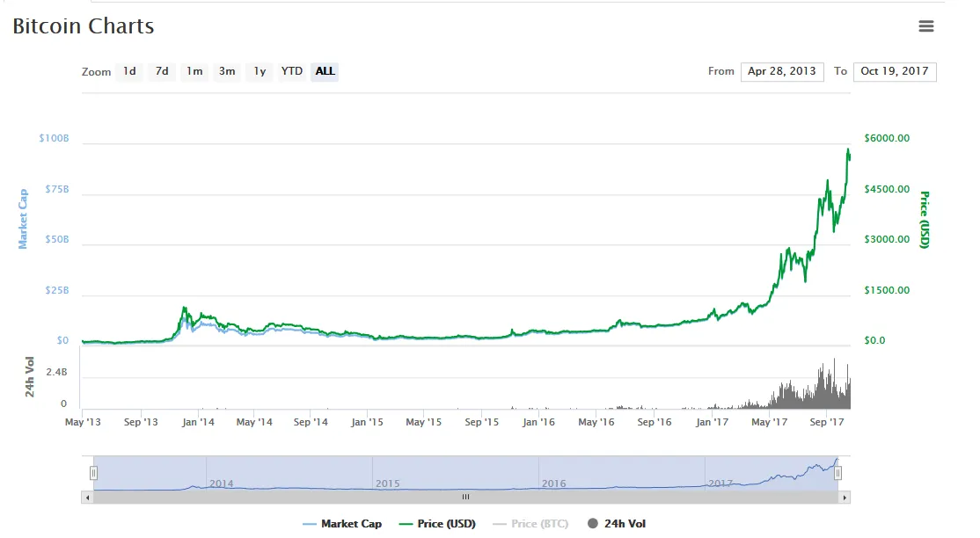
Task: Click the navigator scrollbar right arrow
Action: (x=845, y=498)
